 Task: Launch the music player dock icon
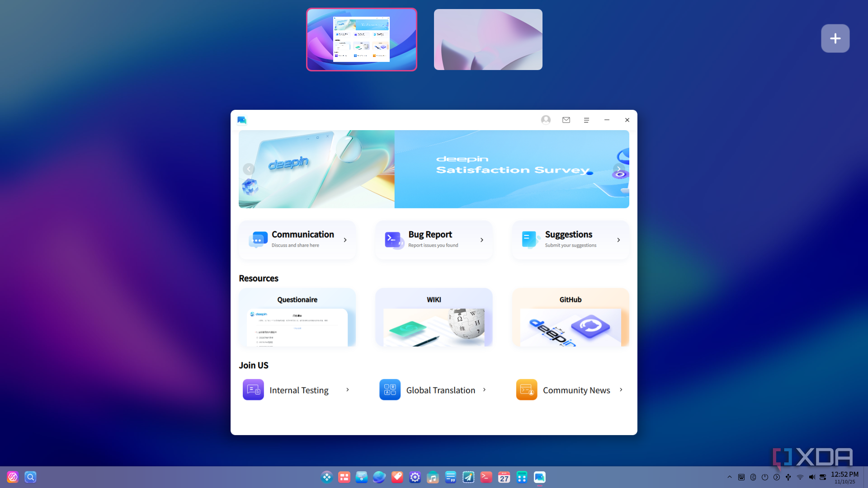433,477
